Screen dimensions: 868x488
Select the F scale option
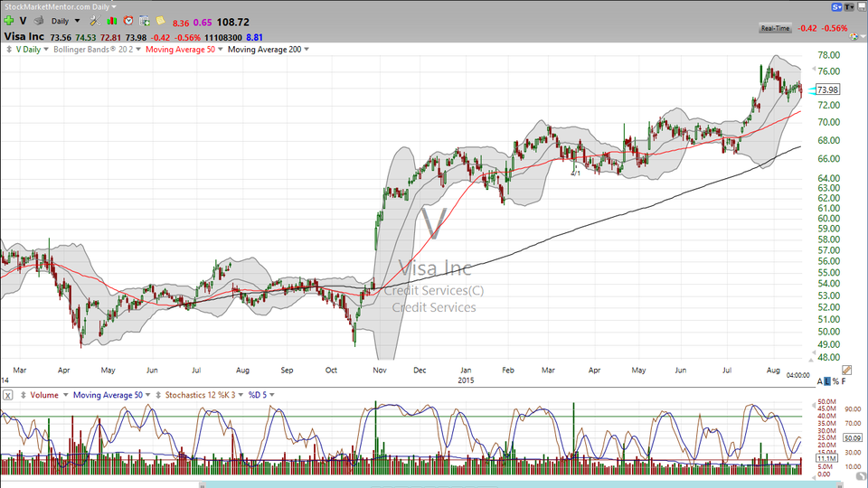[844, 381]
